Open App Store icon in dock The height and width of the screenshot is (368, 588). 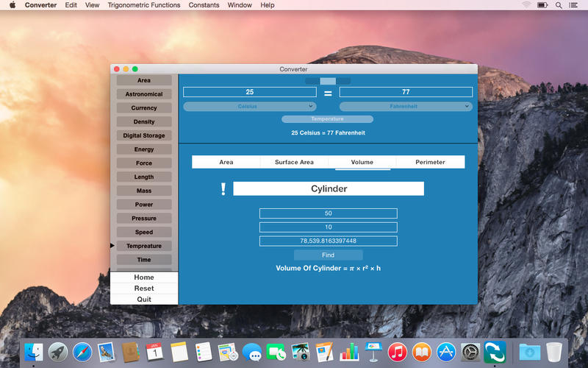coord(446,353)
